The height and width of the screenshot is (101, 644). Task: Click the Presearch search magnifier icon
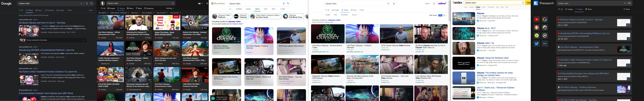point(630,3)
